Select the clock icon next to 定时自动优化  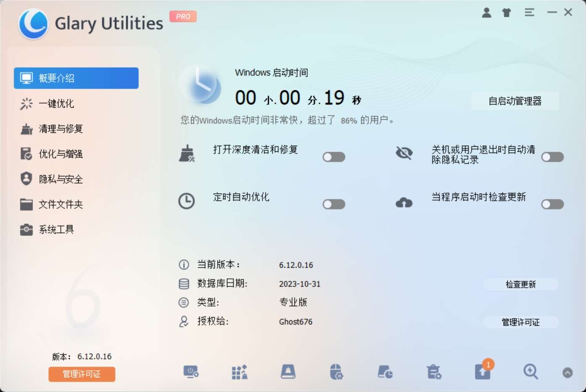click(186, 201)
